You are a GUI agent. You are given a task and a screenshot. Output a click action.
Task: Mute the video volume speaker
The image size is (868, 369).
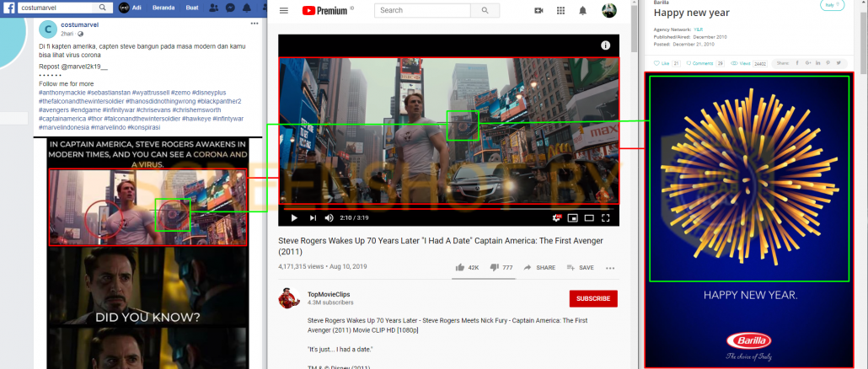pyautogui.click(x=329, y=218)
